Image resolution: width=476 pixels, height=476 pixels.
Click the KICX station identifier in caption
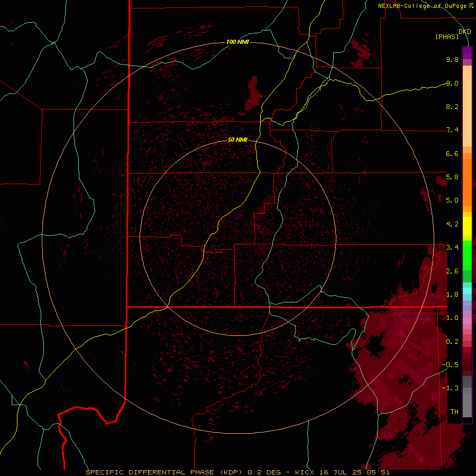pos(305,472)
